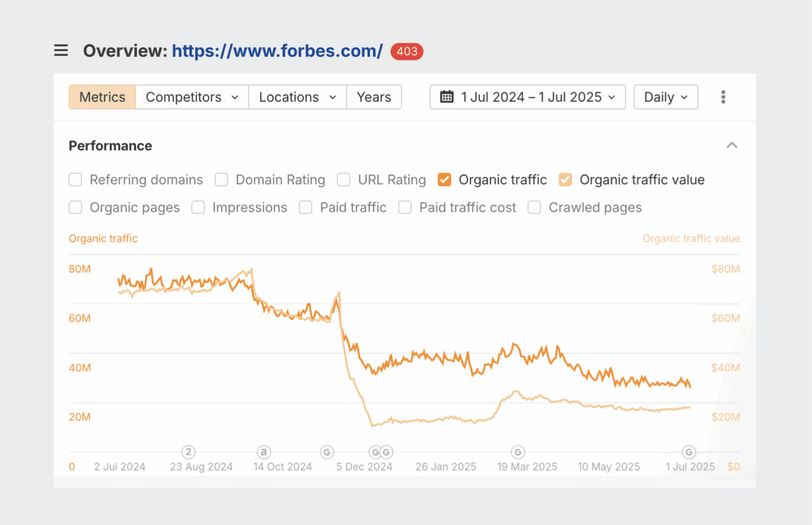
Task: Click the $60M right axis value
Action: (726, 318)
